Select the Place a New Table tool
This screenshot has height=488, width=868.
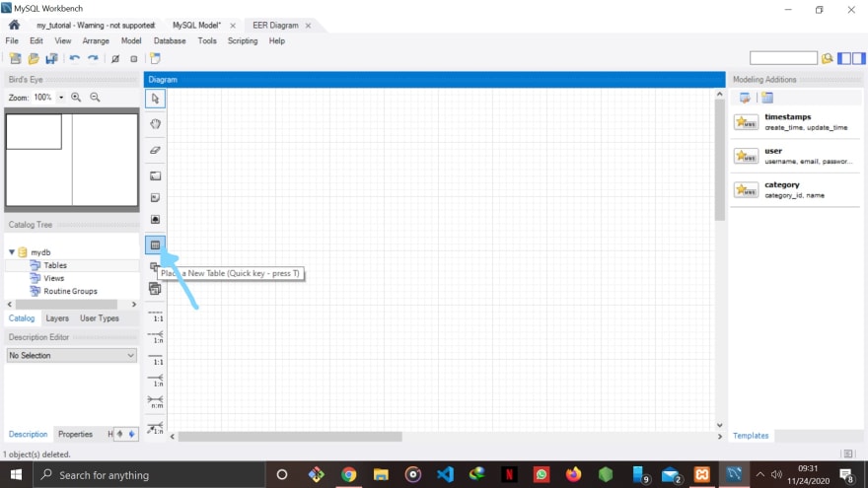pyautogui.click(x=155, y=244)
